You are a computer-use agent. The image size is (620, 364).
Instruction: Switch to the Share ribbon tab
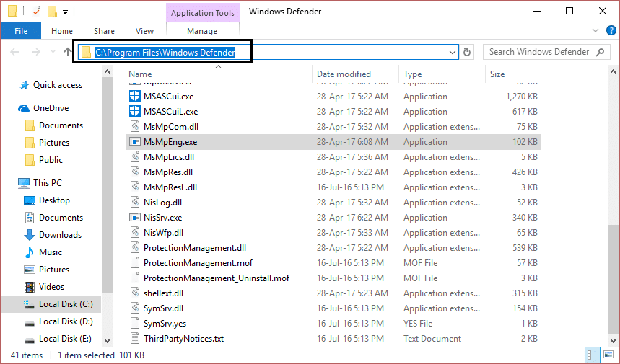coord(105,31)
